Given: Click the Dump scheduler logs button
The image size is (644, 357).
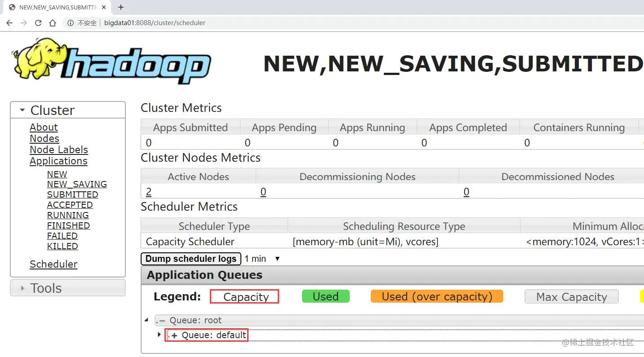Looking at the screenshot, I should pos(191,259).
